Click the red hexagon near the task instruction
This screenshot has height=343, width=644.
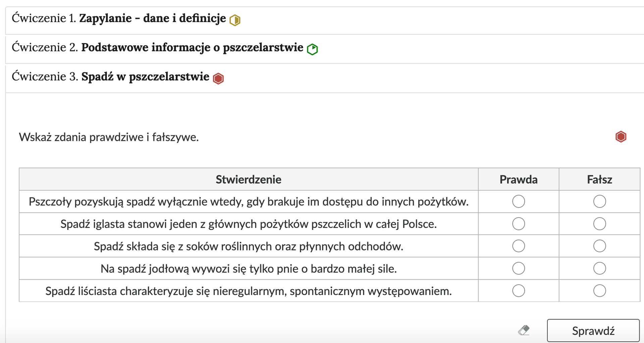click(621, 137)
